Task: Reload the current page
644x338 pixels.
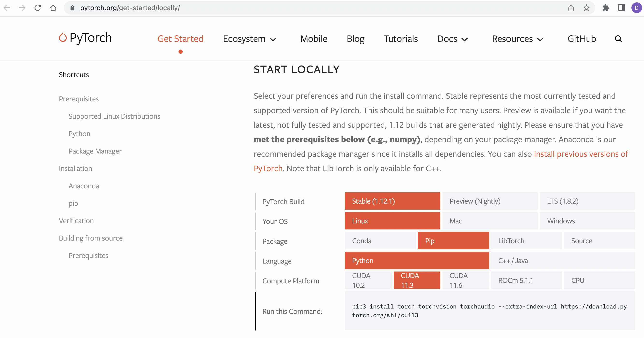Action: click(37, 8)
